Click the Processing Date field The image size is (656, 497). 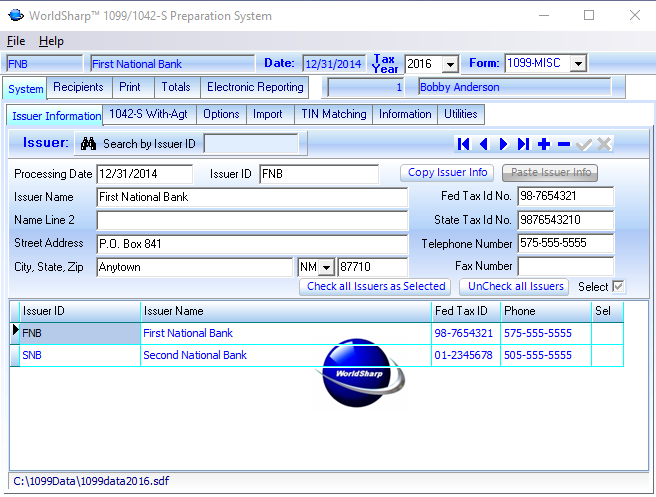coord(145,174)
